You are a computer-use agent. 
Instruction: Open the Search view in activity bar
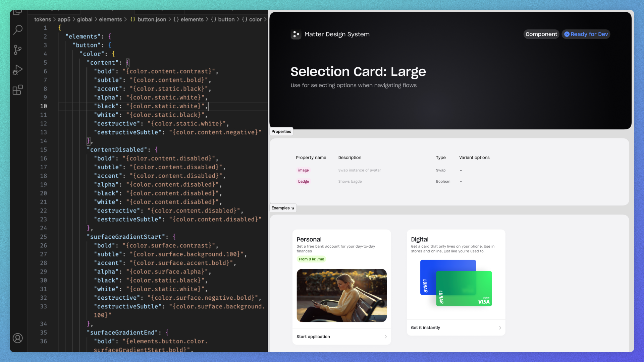click(x=18, y=30)
